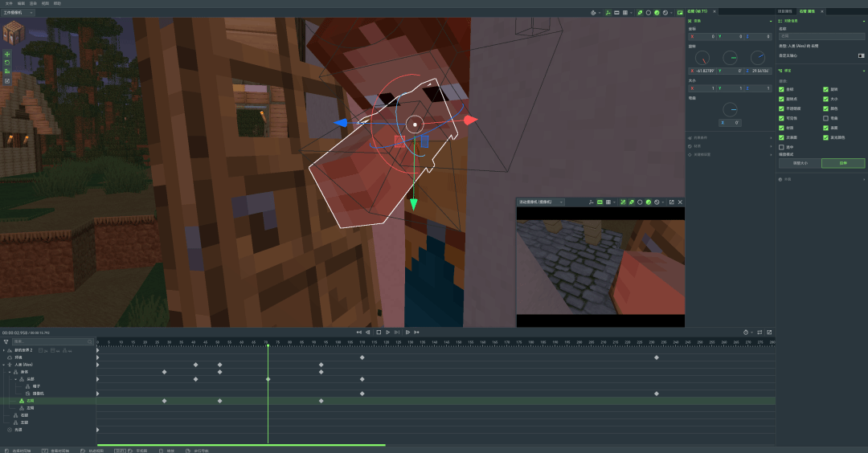
Task: Open the 帮助 (Help) menu
Action: click(x=57, y=3)
